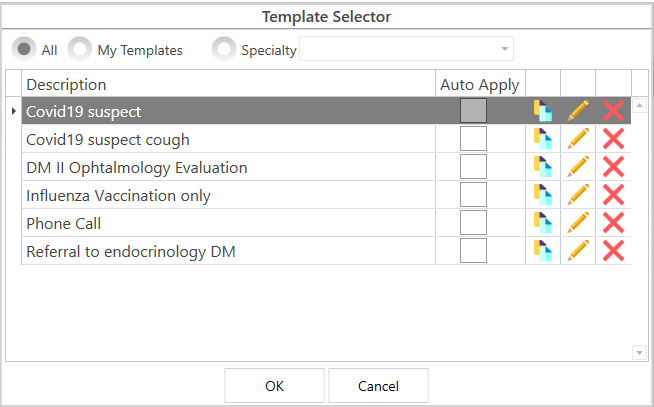Delete the Referral to endocrinology DM template
The height and width of the screenshot is (407, 654).
[x=613, y=251]
